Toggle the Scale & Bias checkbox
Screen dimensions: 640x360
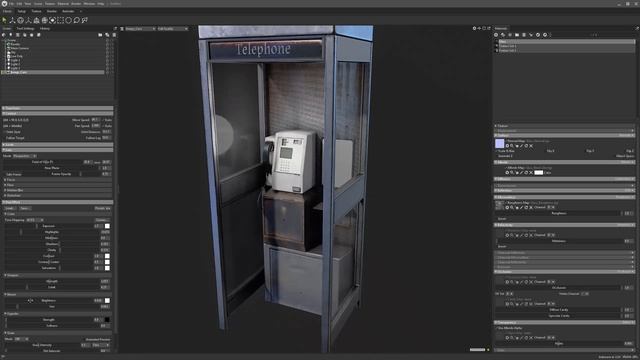(497, 151)
